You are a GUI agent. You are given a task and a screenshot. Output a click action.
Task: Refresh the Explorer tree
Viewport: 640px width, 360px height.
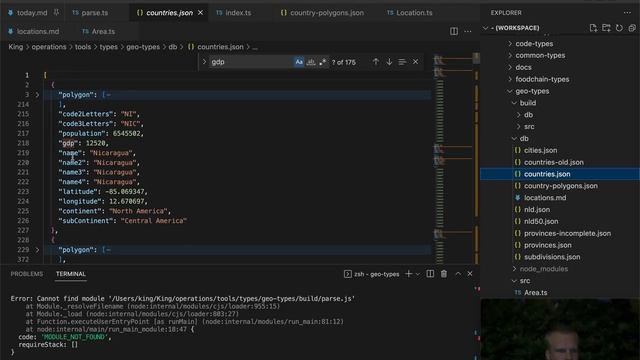[x=619, y=28]
